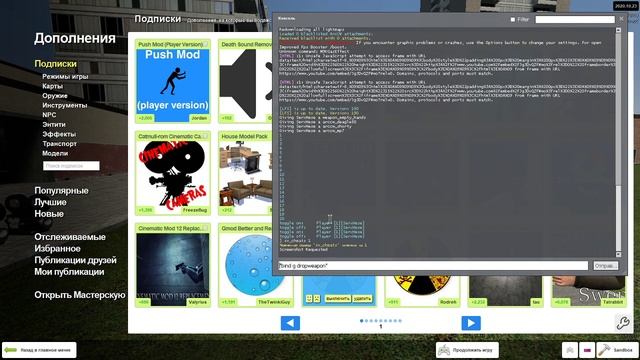Open Инструменты category

(x=64, y=105)
